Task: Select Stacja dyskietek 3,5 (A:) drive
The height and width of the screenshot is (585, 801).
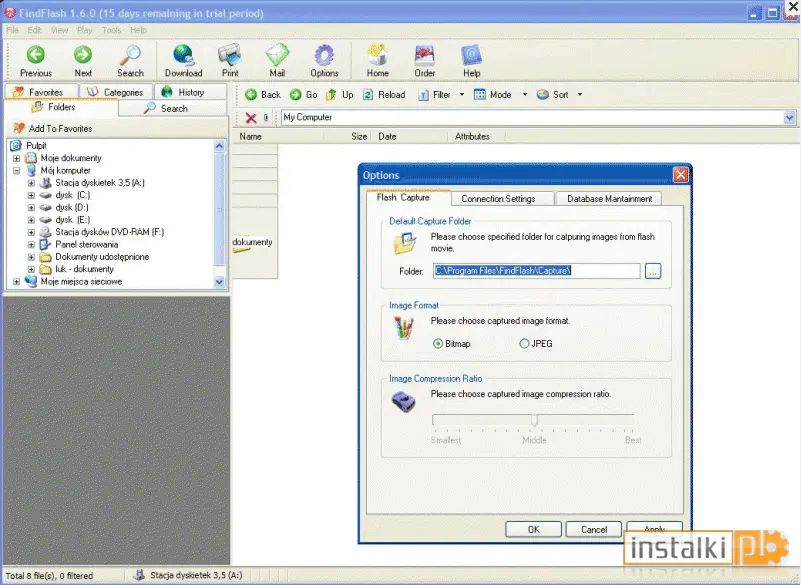Action: tap(100, 182)
